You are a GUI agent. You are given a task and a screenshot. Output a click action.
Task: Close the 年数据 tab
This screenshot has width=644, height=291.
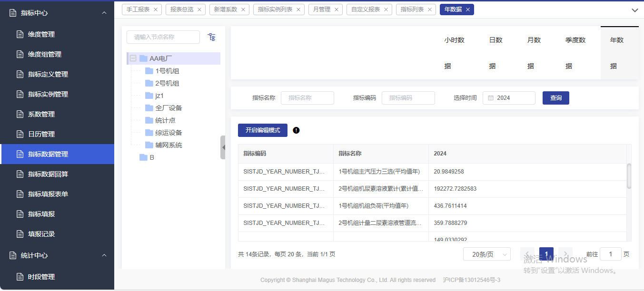click(x=468, y=10)
